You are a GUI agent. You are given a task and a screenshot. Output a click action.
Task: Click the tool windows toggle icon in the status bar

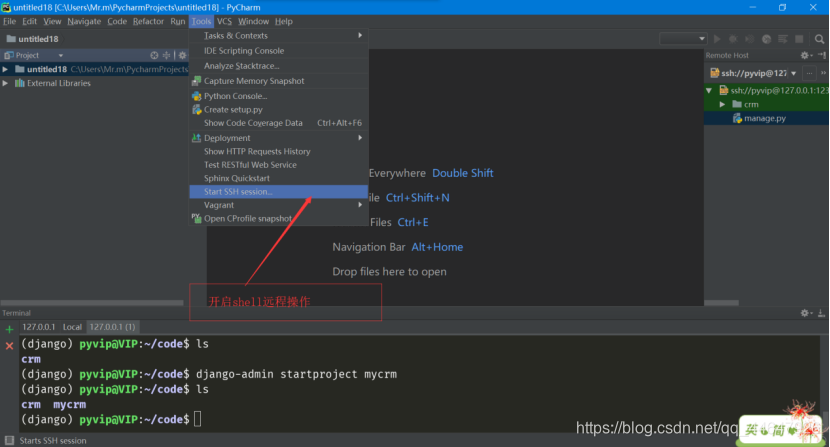point(9,441)
